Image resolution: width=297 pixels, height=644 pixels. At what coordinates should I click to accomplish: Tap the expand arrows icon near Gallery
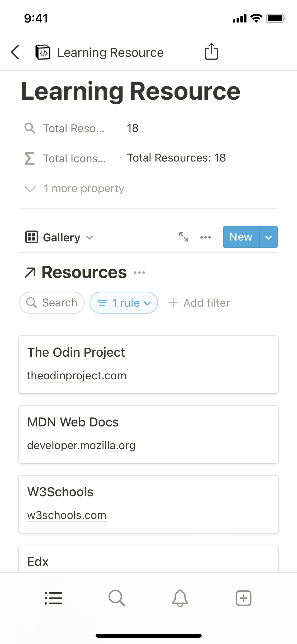[x=184, y=237]
